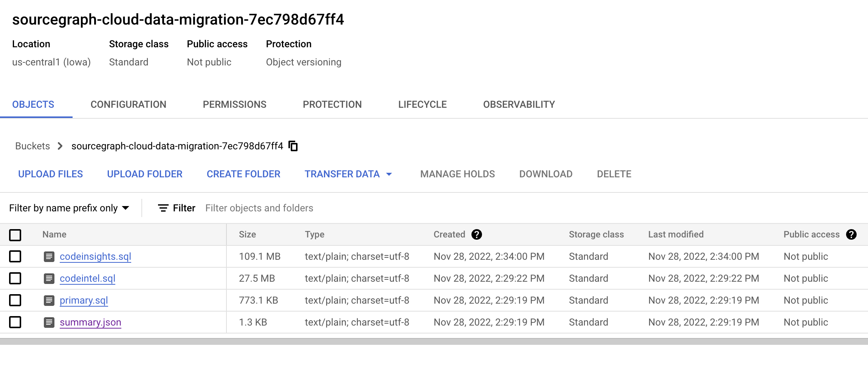The width and height of the screenshot is (868, 366).
Task: Click the Storage class column header in table
Action: [x=596, y=234]
